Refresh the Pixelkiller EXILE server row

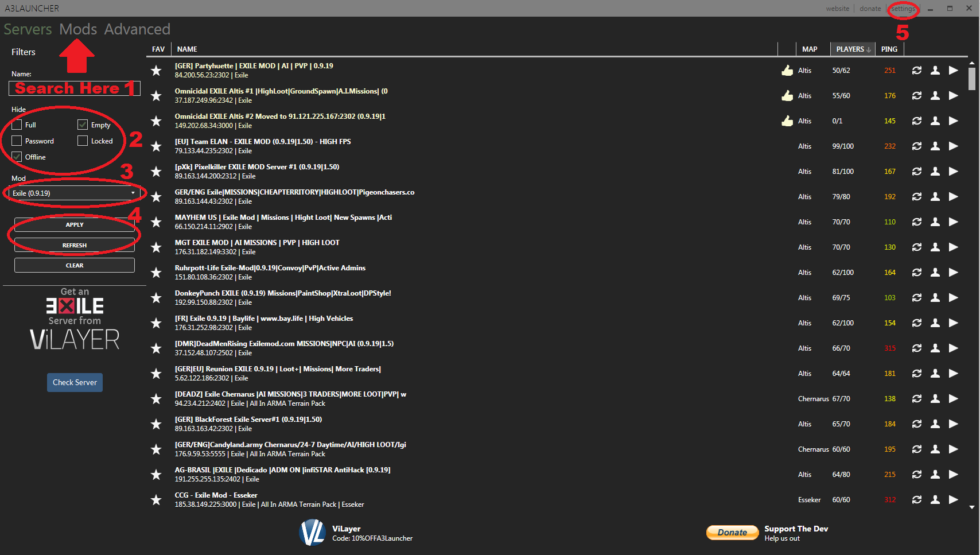[x=917, y=172]
